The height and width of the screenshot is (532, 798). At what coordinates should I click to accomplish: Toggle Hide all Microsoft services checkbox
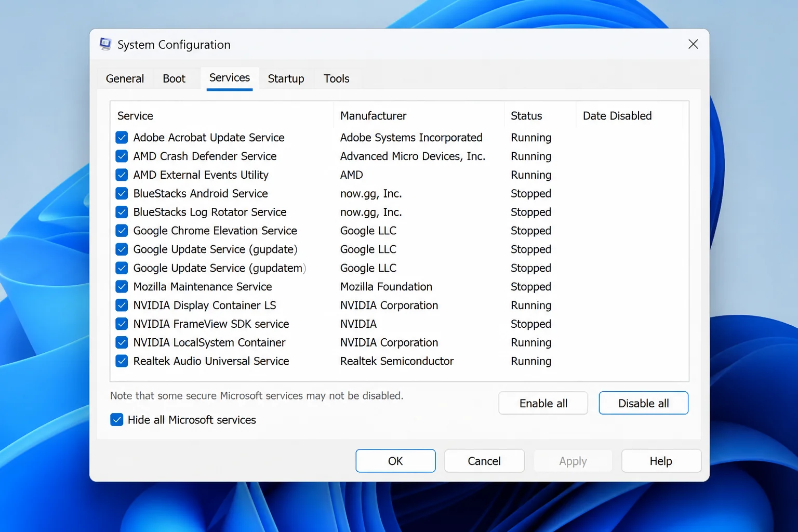pos(117,420)
